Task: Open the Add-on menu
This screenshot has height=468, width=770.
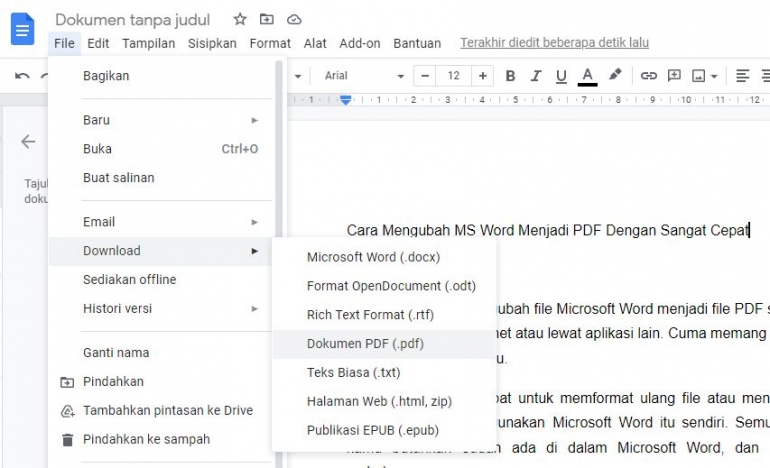Action: pyautogui.click(x=360, y=43)
